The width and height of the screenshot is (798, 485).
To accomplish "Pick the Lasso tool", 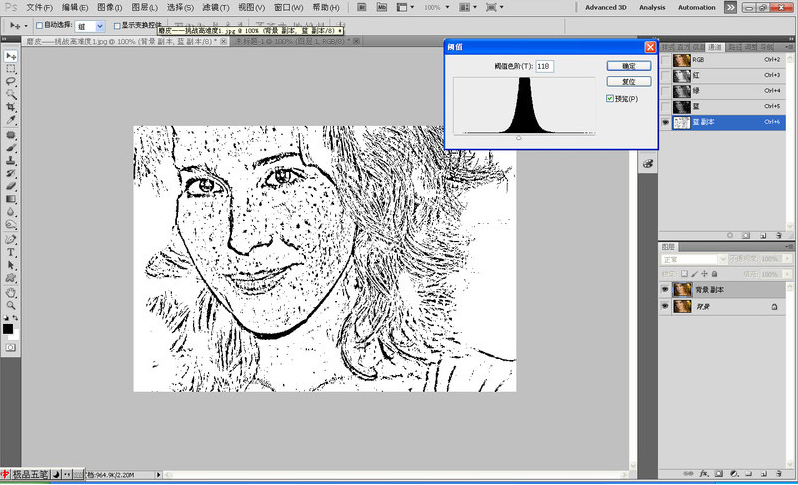I will click(x=11, y=82).
